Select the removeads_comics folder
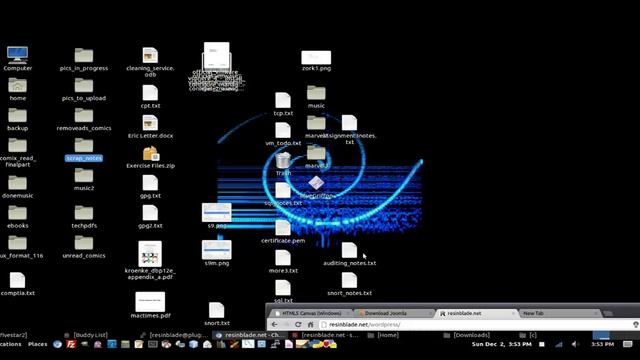 (84, 116)
